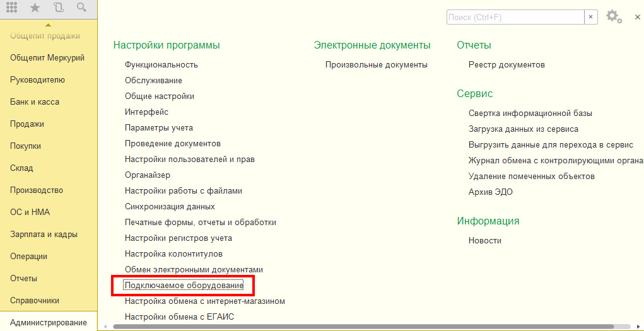Open Настройки пользователей и прав
644x331 pixels.
tap(190, 160)
